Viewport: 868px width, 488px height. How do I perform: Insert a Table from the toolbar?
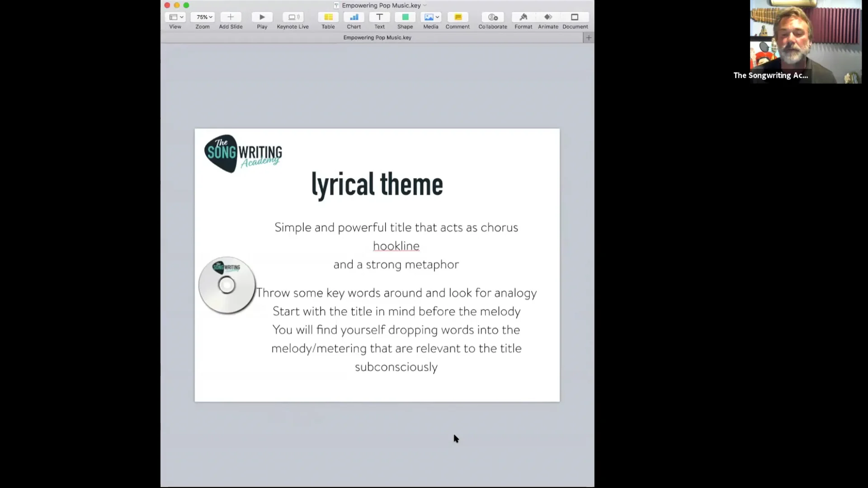(x=328, y=17)
